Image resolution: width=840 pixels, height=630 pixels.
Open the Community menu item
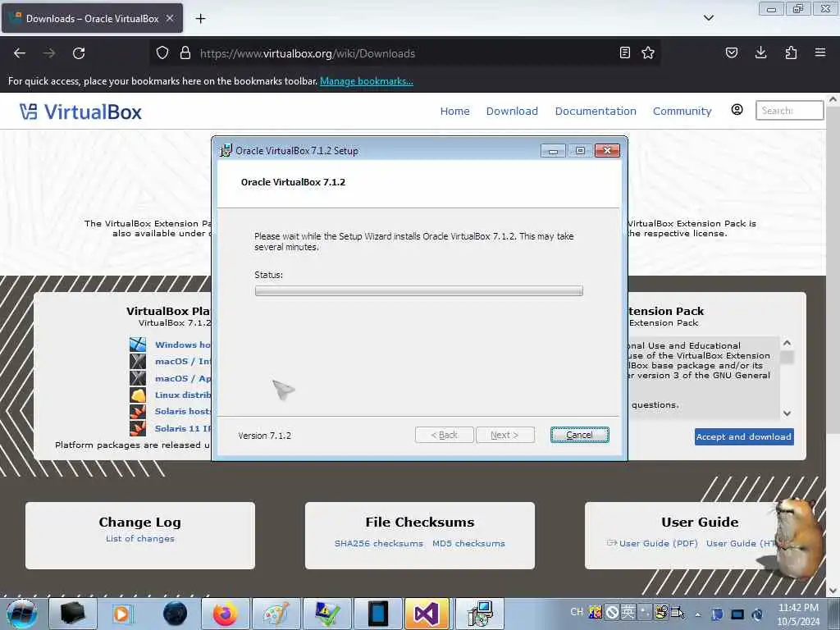682,111
